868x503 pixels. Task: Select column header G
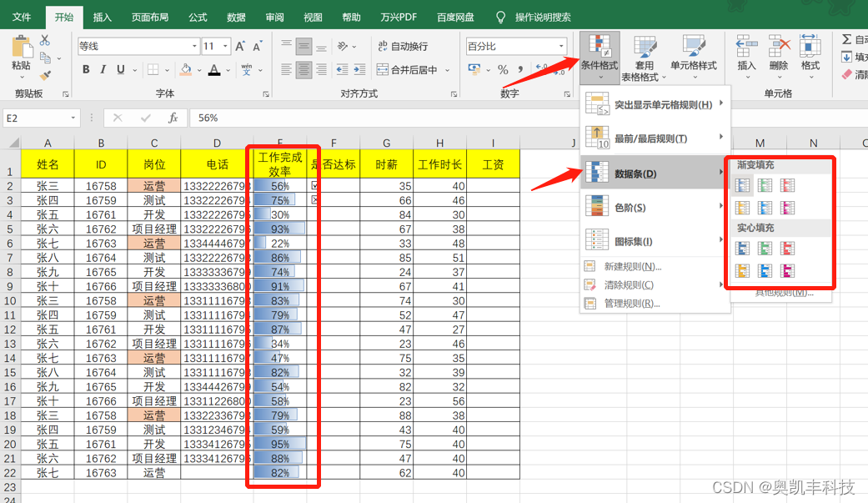point(386,143)
